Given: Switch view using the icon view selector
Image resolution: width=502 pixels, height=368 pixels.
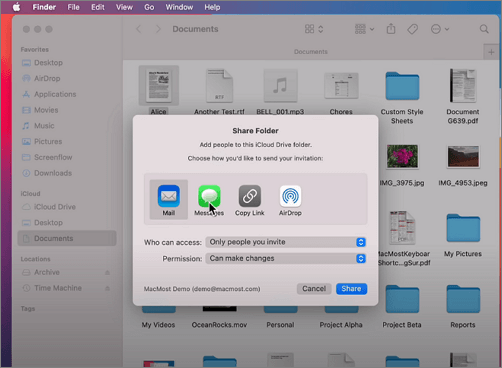Looking at the screenshot, I should (314, 29).
